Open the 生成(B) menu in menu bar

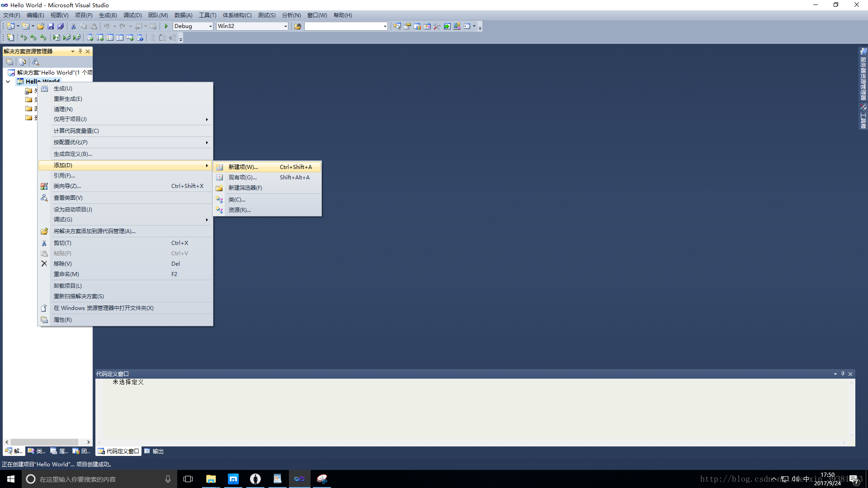[x=108, y=15]
